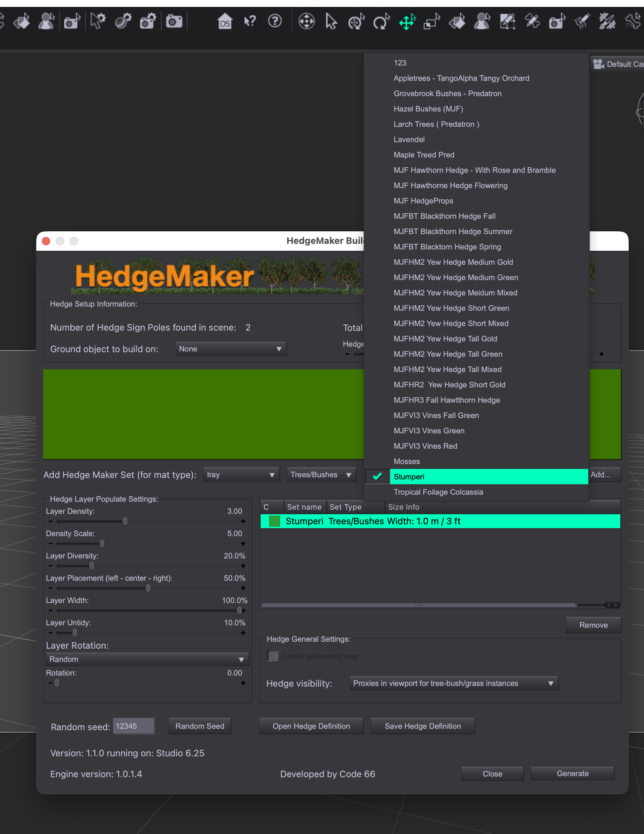Click the plus stepper for Layer Density
This screenshot has width=644, height=834.
243,521
